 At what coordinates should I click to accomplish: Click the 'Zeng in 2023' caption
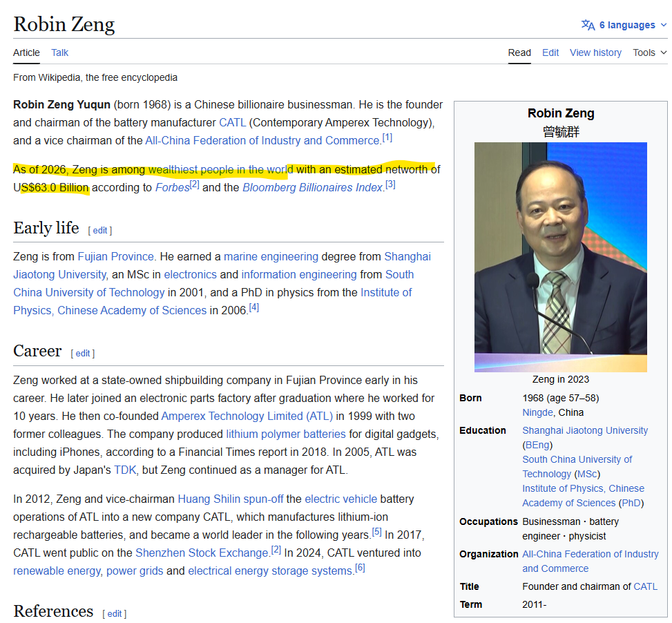tap(561, 380)
